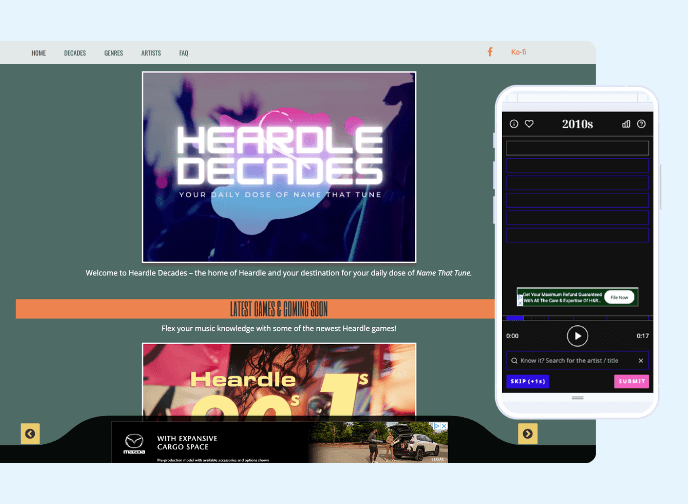Viewport: 688px width, 504px height.
Task: Go to previous slide with left arrow
Action: (x=30, y=434)
